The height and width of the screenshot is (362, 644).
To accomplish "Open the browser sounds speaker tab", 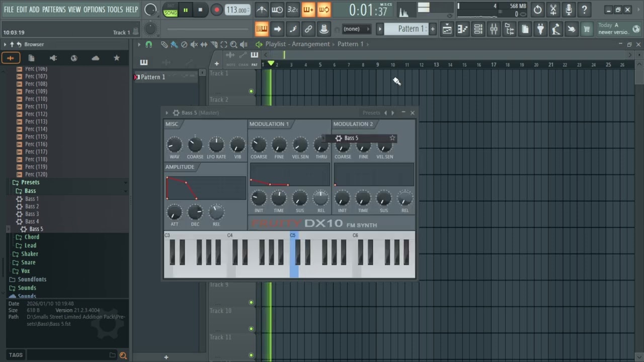I will [x=53, y=58].
